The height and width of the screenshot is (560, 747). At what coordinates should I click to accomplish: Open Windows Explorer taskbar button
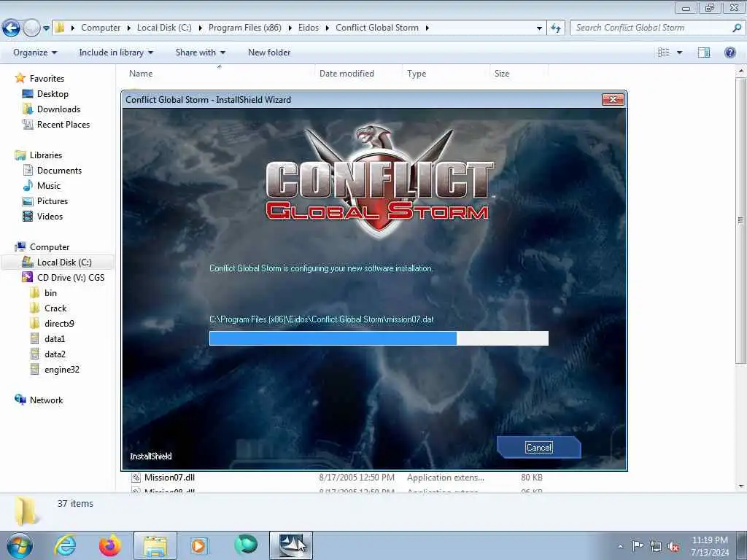[x=155, y=545]
